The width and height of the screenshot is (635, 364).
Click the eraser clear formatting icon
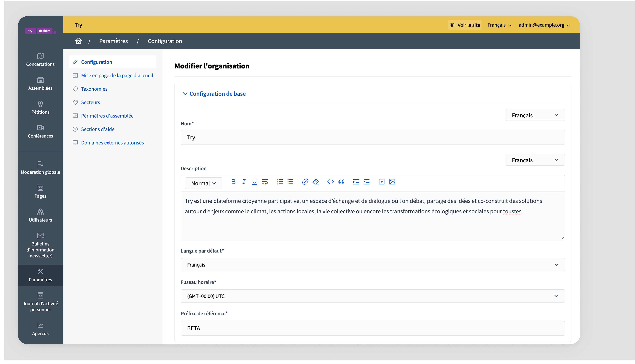click(316, 182)
